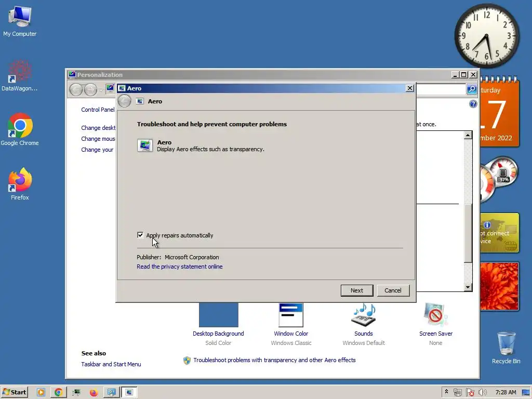Click Troubleshoot problems with transparency link
The height and width of the screenshot is (399, 532).
274,361
